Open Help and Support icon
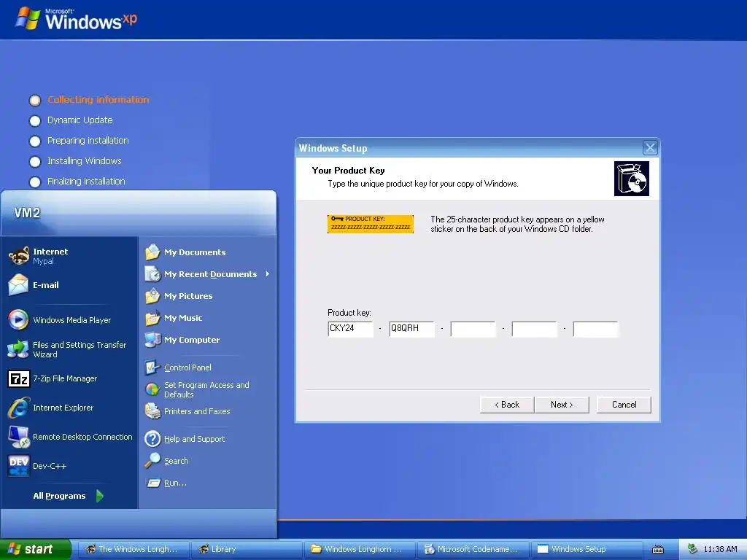The image size is (747, 560). (x=152, y=438)
